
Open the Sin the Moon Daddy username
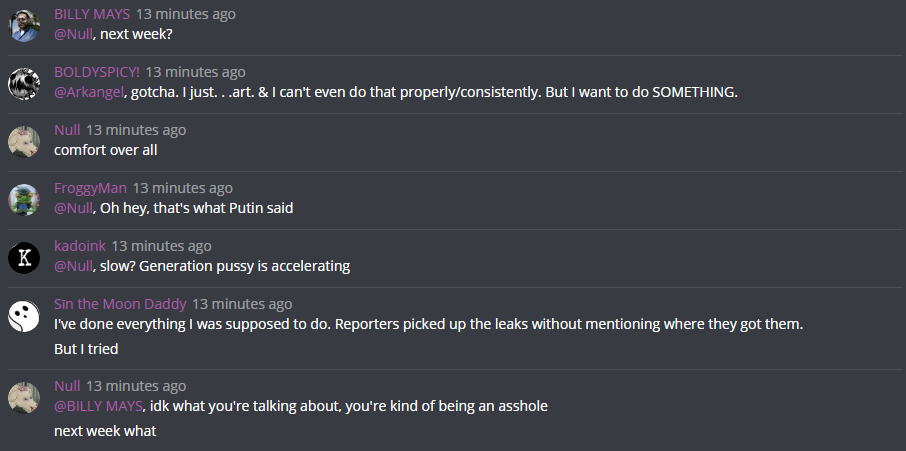pyautogui.click(x=120, y=304)
